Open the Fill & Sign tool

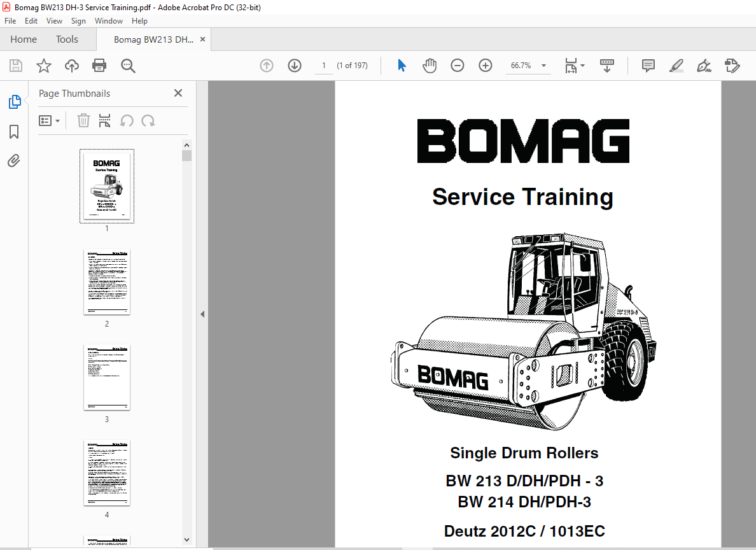click(704, 66)
